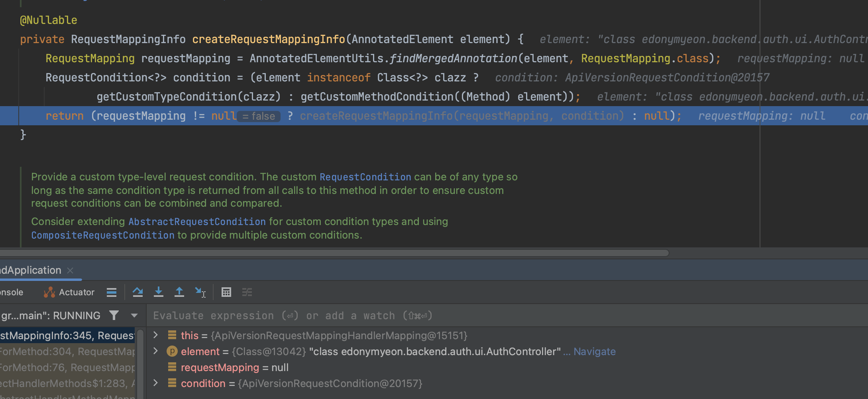Click findMergedAnnotation in the code
The image size is (868, 399).
(x=453, y=58)
